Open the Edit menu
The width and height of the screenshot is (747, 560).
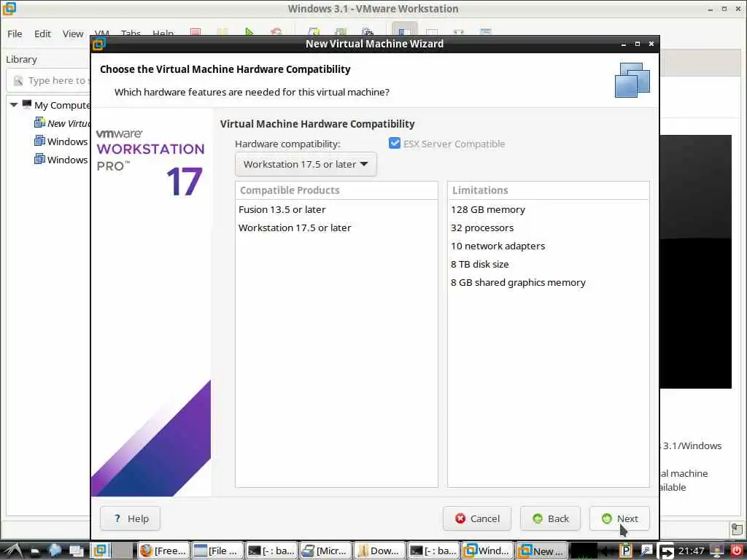(42, 34)
